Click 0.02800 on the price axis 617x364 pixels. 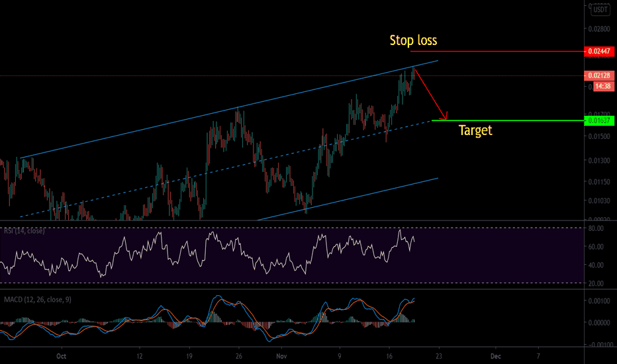pyautogui.click(x=599, y=28)
